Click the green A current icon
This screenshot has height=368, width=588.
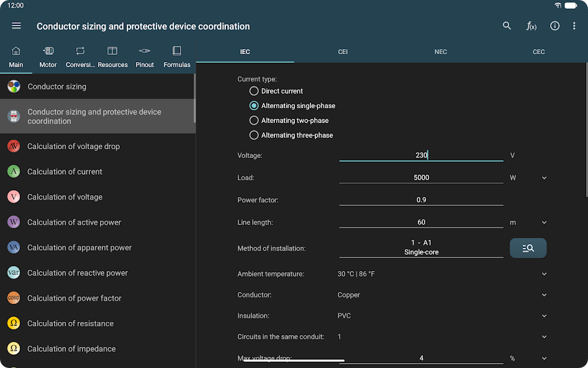(x=14, y=171)
